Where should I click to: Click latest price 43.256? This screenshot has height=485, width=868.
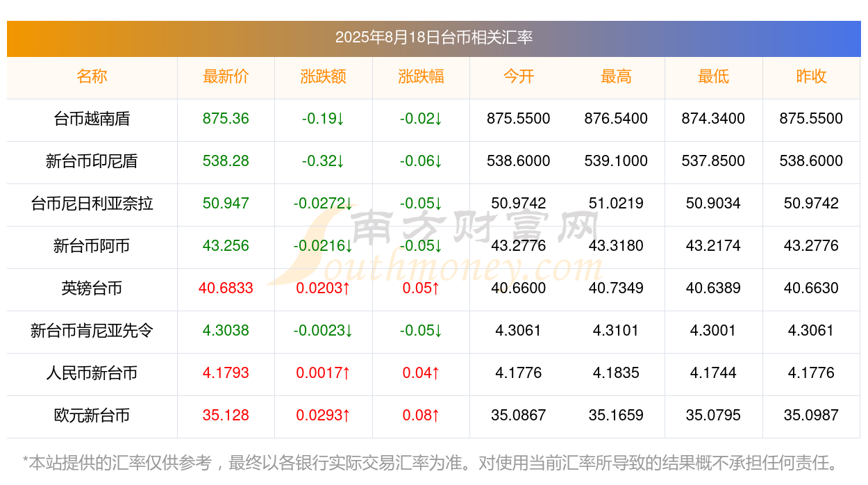click(x=226, y=246)
